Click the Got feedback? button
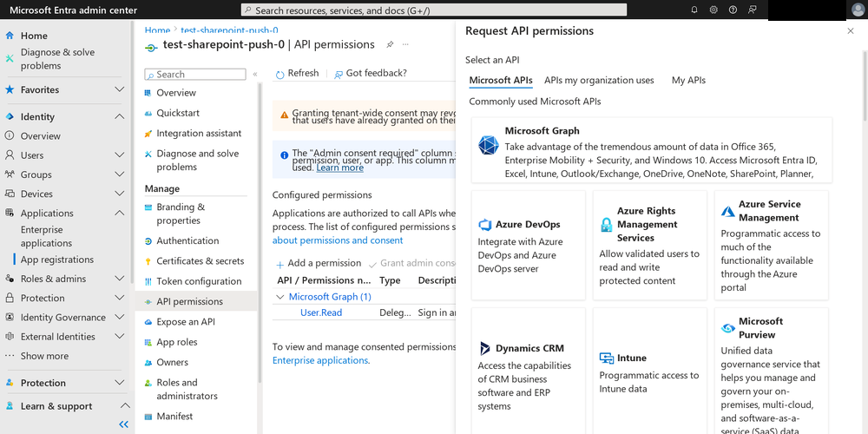This screenshot has height=434, width=868. point(371,73)
